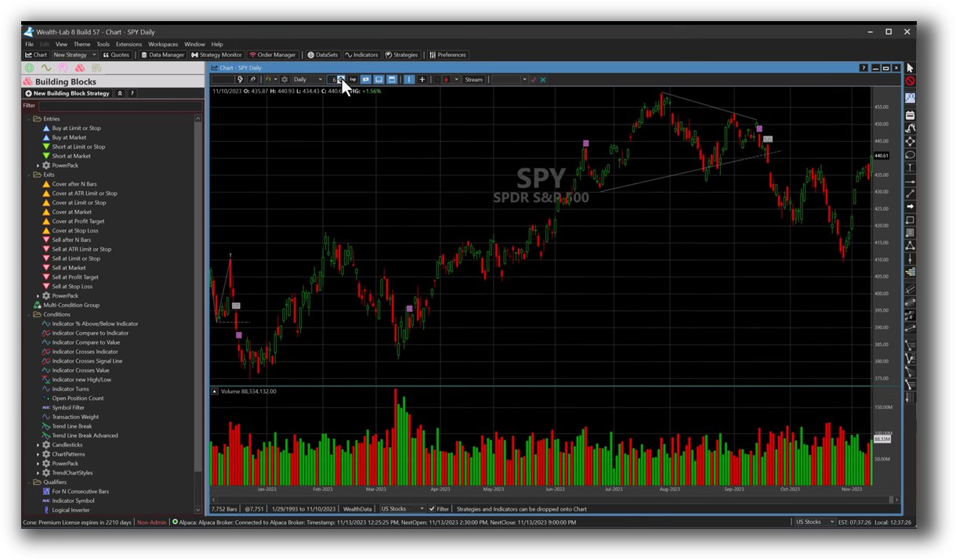
Task: Click the Order Manager toolbar icon
Action: [272, 55]
